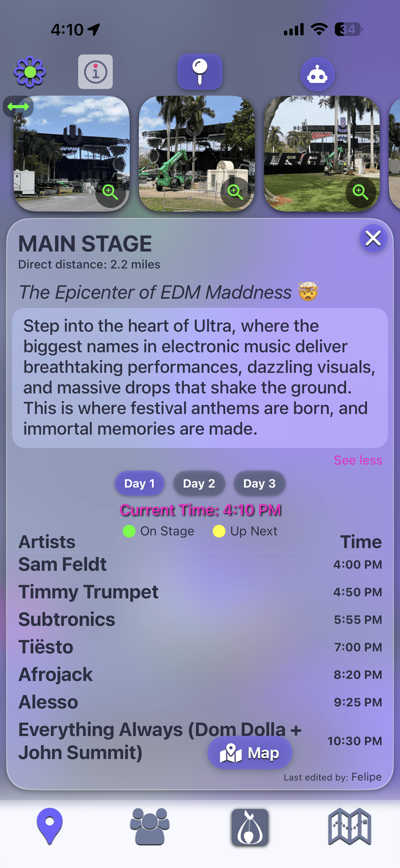Zoom into the first stage photo
400x868 pixels.
point(110,192)
